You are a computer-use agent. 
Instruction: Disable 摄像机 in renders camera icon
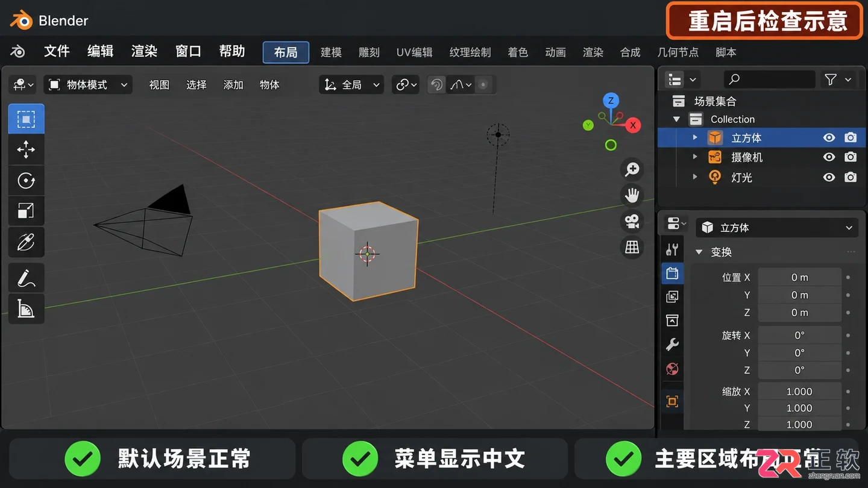[x=851, y=157]
